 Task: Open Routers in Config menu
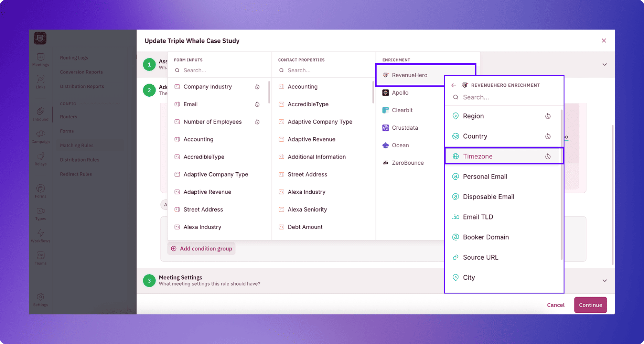tap(68, 117)
